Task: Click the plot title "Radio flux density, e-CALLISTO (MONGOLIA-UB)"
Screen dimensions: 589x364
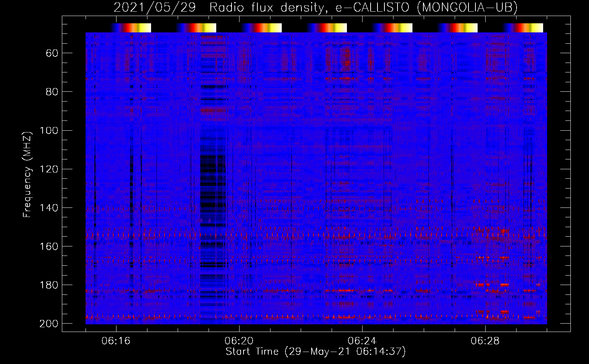Action: [x=363, y=7]
